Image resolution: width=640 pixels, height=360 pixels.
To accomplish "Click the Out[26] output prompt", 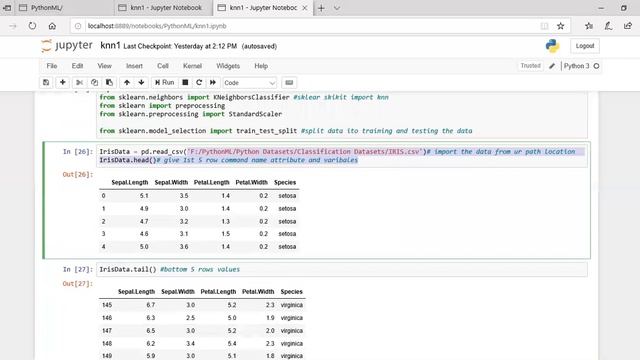I will click(x=78, y=174).
